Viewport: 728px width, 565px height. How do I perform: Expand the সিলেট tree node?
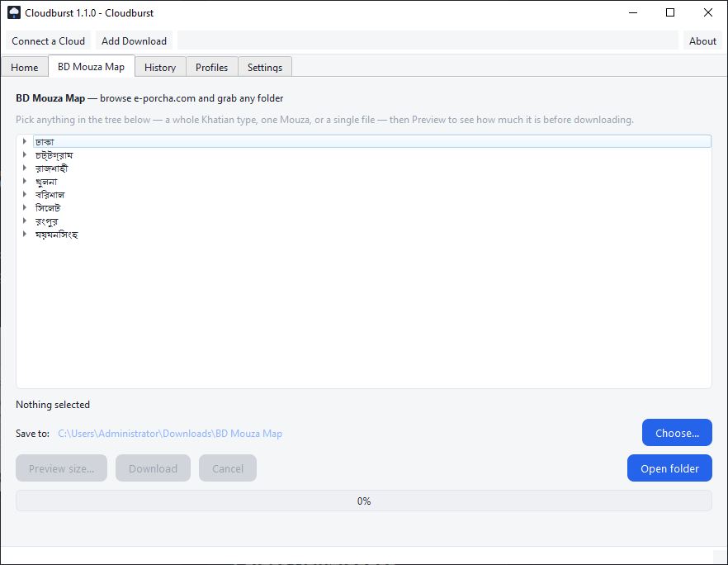[25, 207]
